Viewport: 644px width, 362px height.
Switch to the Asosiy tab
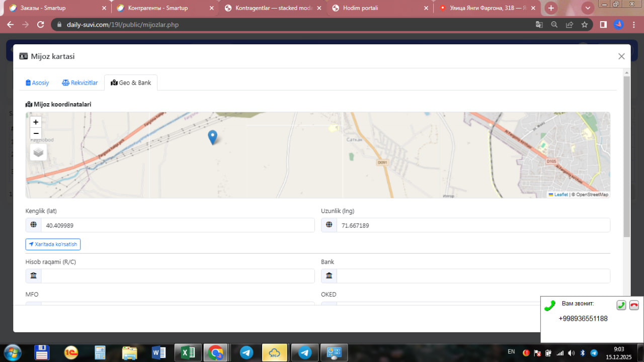click(x=38, y=83)
